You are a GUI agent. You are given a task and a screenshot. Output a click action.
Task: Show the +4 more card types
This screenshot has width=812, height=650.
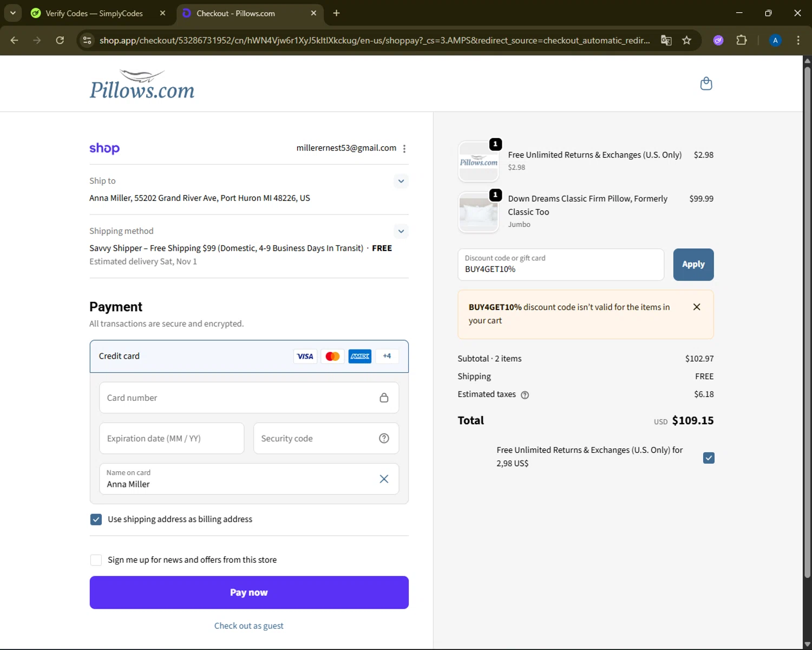tap(387, 356)
